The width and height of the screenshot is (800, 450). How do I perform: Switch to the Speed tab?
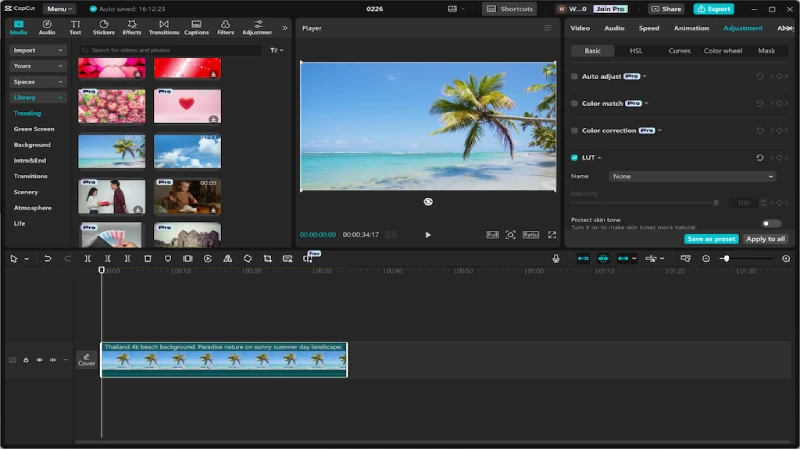pos(648,28)
